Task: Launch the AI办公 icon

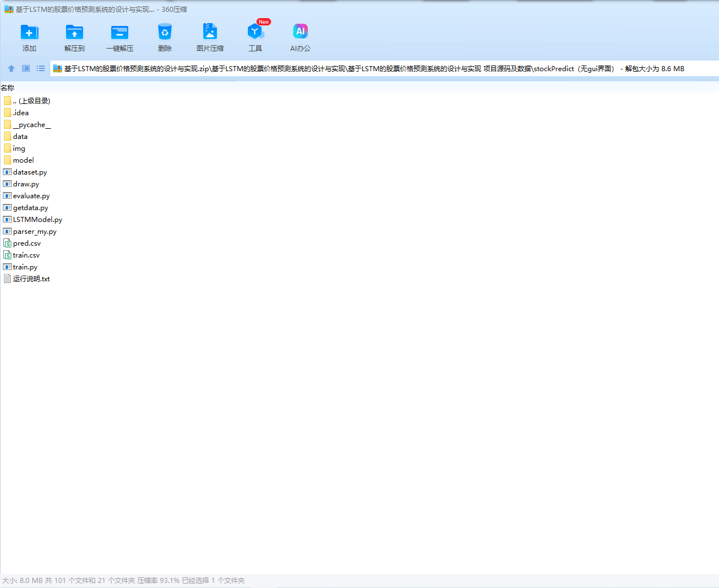Action: tap(300, 32)
